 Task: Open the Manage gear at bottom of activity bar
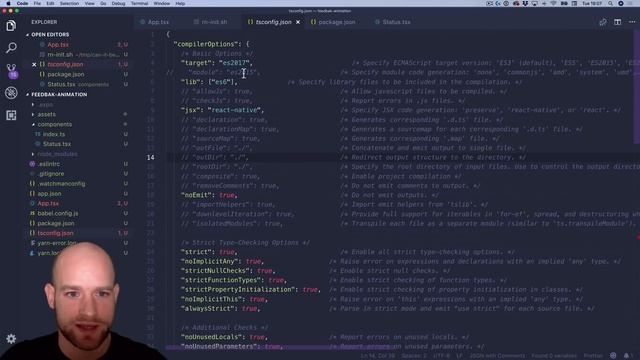click(x=11, y=339)
